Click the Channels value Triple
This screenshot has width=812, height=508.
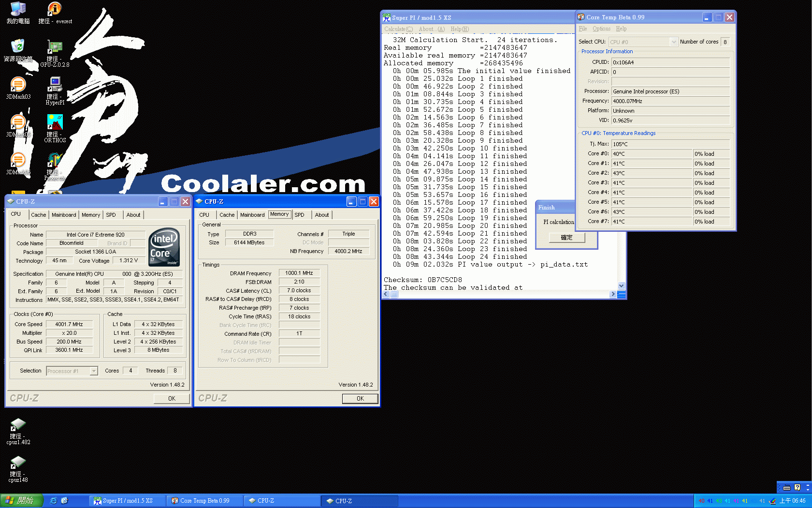[348, 234]
